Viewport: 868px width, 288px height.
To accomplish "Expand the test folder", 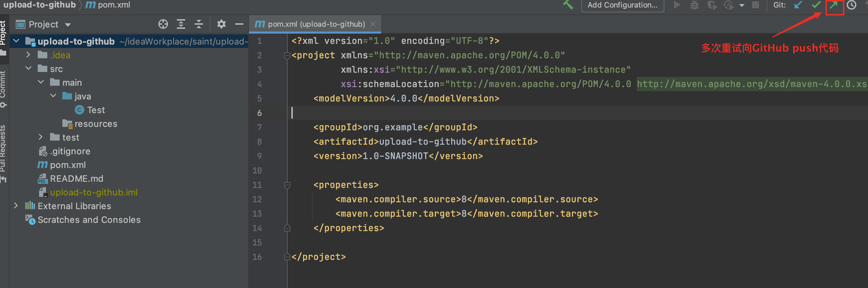I will (x=41, y=137).
